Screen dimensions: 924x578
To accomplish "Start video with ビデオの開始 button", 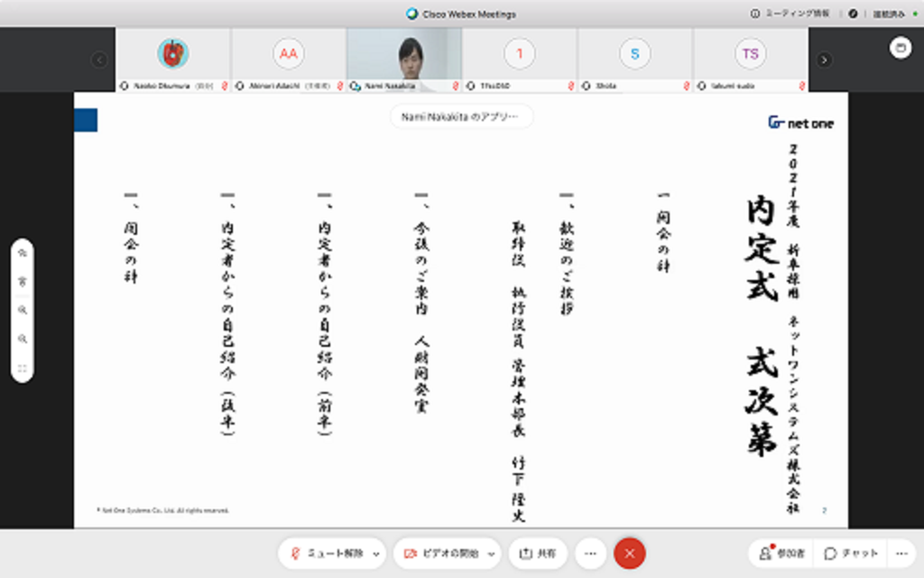I will pyautogui.click(x=440, y=554).
